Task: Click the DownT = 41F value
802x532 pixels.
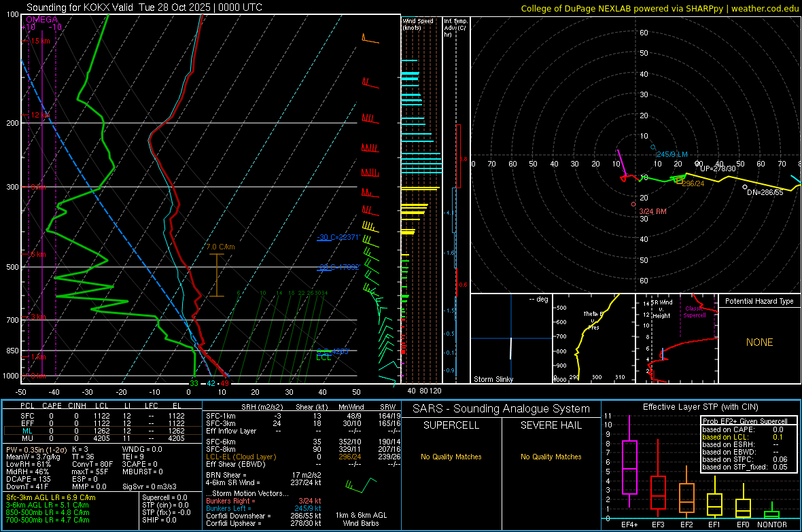Action: click(x=28, y=486)
